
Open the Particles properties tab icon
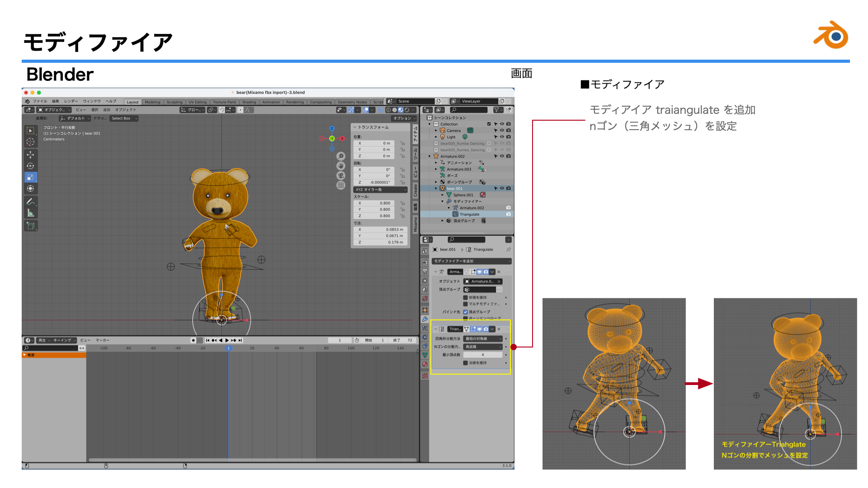click(x=425, y=328)
